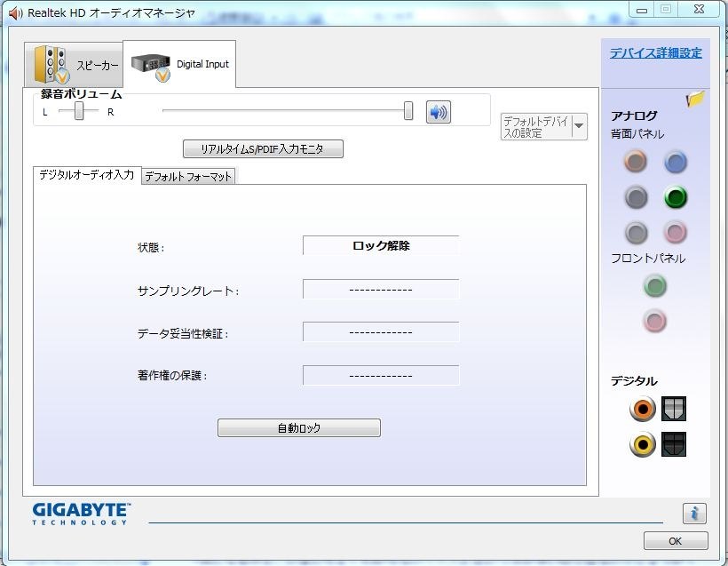The width and height of the screenshot is (728, 566).
Task: Click the デジタル heading text
Action: coord(634,381)
